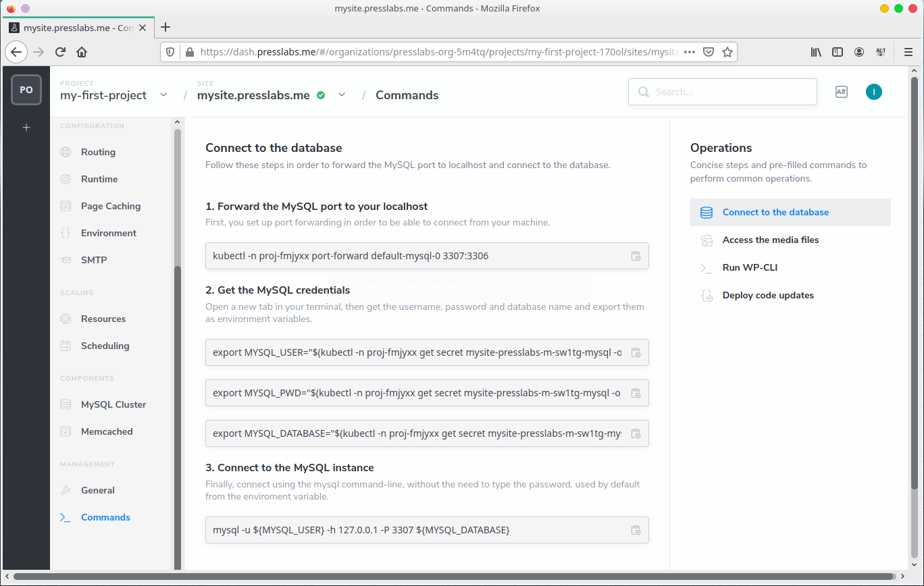Copy the MYSQL_USER export command

click(636, 352)
